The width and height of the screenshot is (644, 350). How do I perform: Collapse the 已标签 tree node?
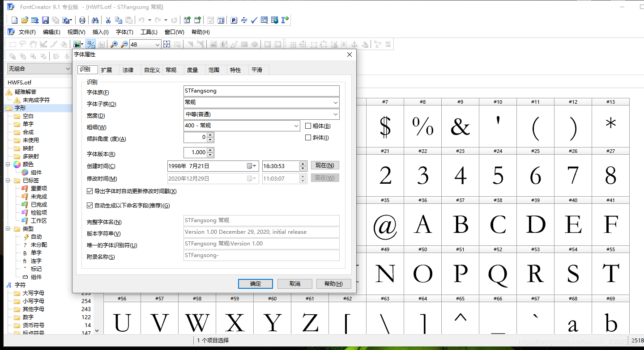8,181
